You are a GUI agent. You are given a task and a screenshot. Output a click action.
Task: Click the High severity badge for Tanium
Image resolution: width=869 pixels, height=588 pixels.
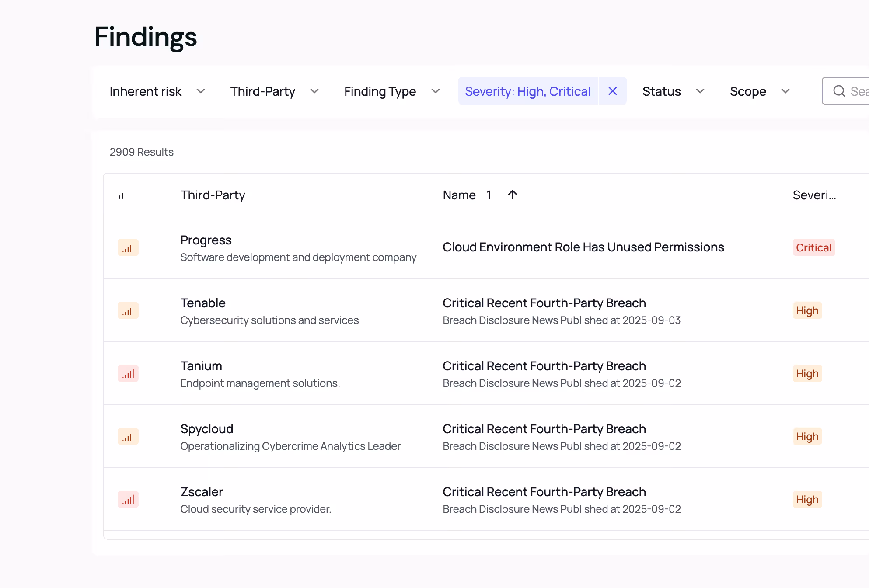click(x=807, y=373)
